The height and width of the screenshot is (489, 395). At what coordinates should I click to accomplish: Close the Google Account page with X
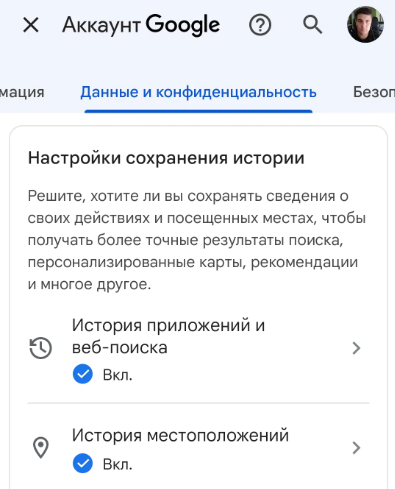click(31, 25)
